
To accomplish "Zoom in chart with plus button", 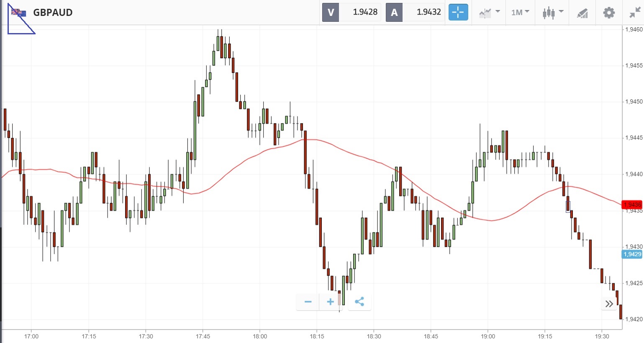I will [330, 302].
